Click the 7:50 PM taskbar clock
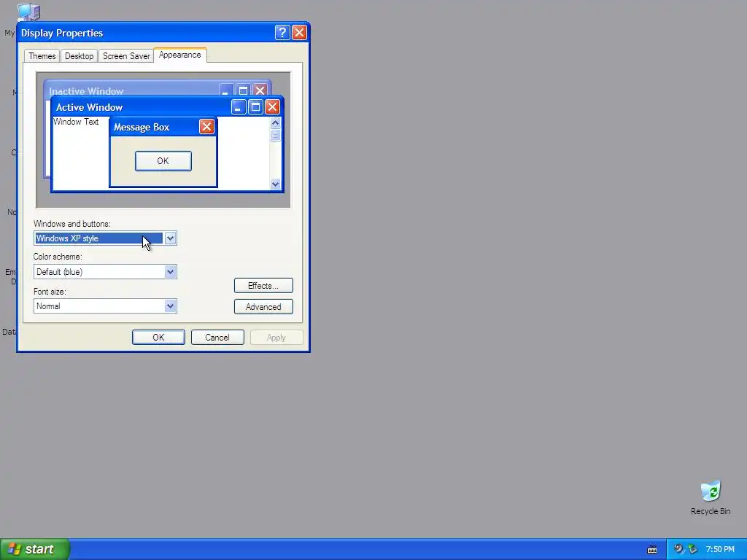 click(720, 550)
